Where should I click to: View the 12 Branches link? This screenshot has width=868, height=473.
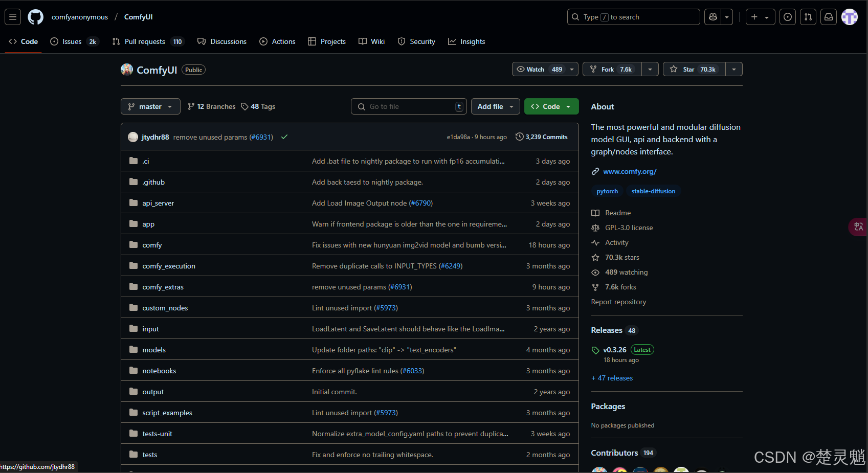(x=212, y=106)
